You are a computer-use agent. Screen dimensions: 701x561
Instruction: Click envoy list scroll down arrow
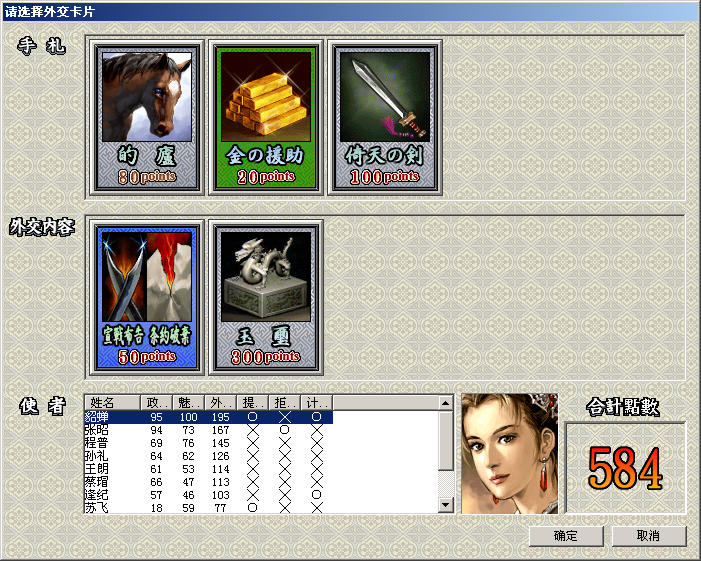(x=446, y=505)
